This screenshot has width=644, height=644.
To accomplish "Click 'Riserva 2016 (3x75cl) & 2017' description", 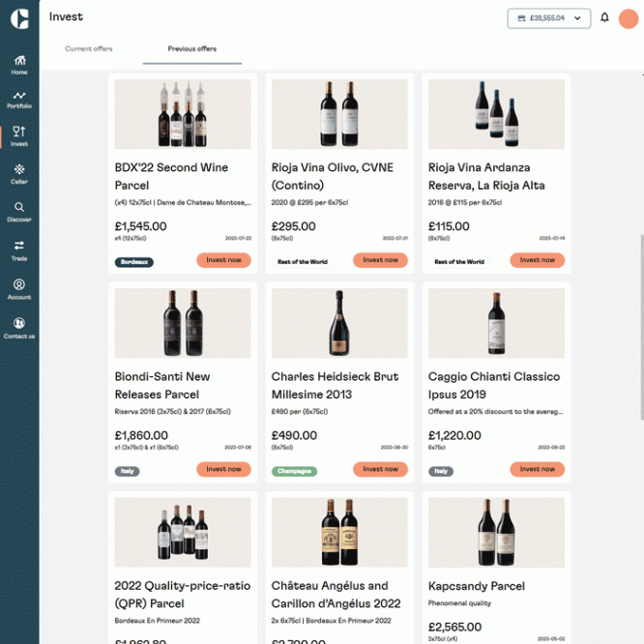I will point(172,412).
